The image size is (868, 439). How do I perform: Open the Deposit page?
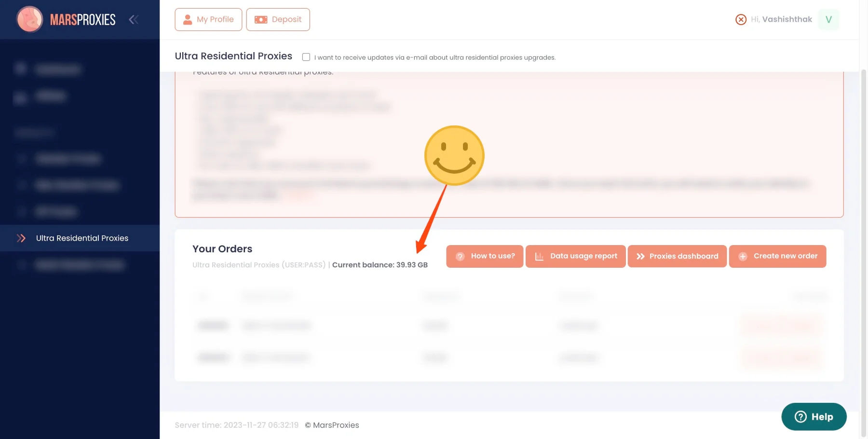click(278, 19)
